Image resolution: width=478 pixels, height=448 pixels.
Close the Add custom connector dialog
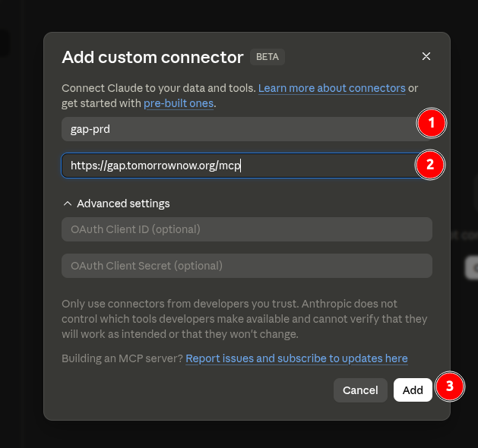426,56
